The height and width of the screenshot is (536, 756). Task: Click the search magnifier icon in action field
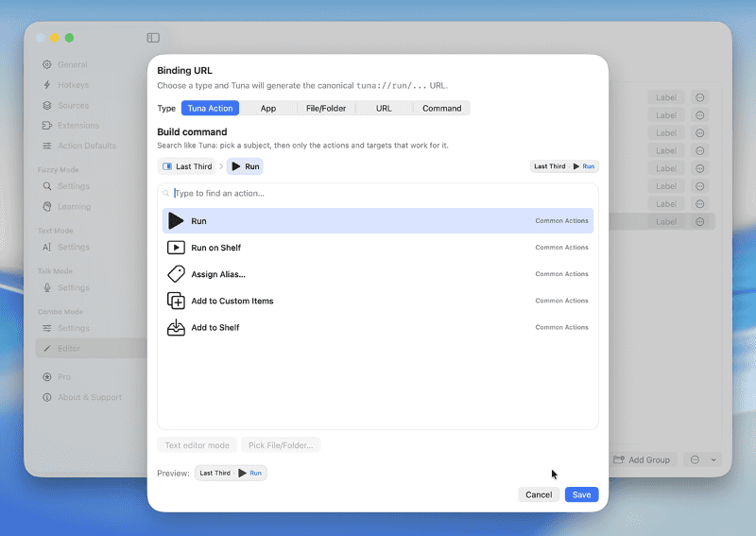(166, 193)
